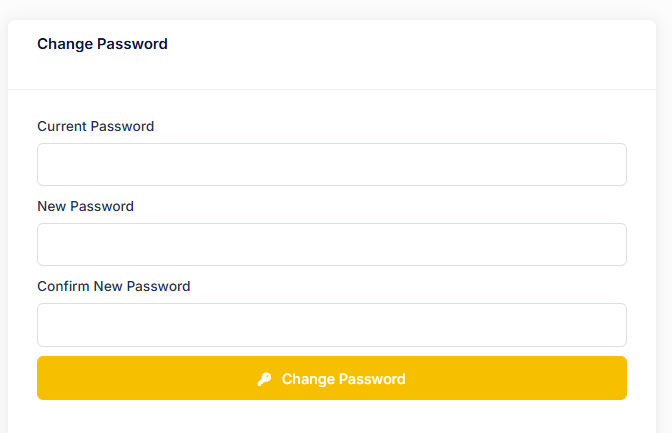
Task: Click the bold Change Password card heading
Action: [x=102, y=44]
